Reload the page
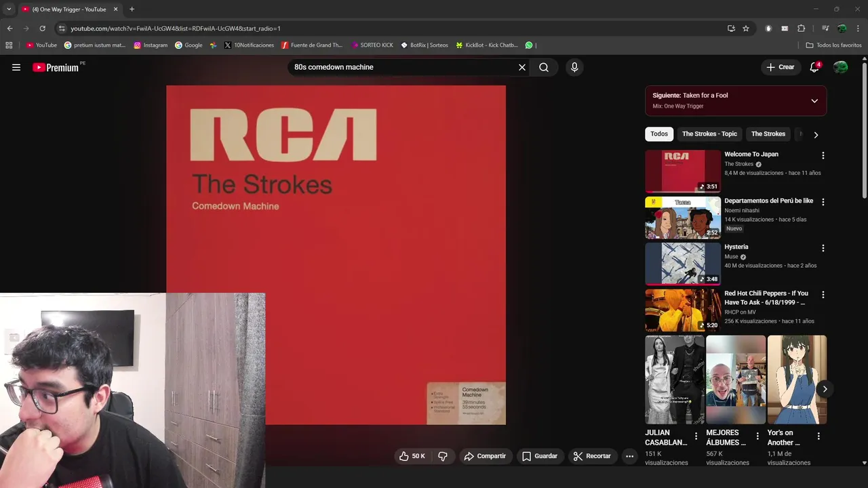The width and height of the screenshot is (868, 488). pos(42,28)
